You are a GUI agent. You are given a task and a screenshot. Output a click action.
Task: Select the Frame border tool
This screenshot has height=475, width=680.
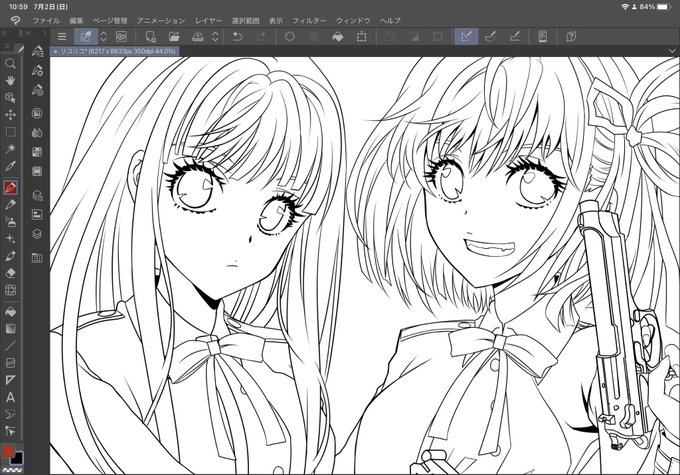pyautogui.click(x=10, y=363)
